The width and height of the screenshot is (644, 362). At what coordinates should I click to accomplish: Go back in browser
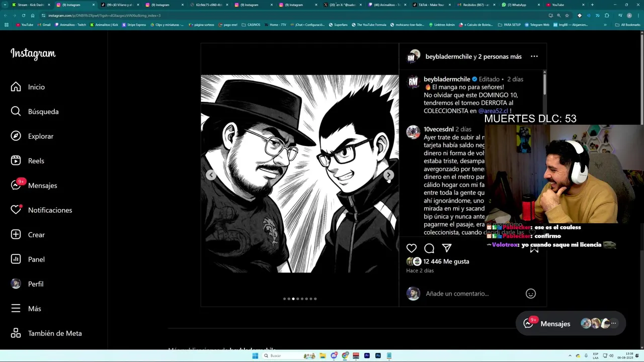(6, 16)
